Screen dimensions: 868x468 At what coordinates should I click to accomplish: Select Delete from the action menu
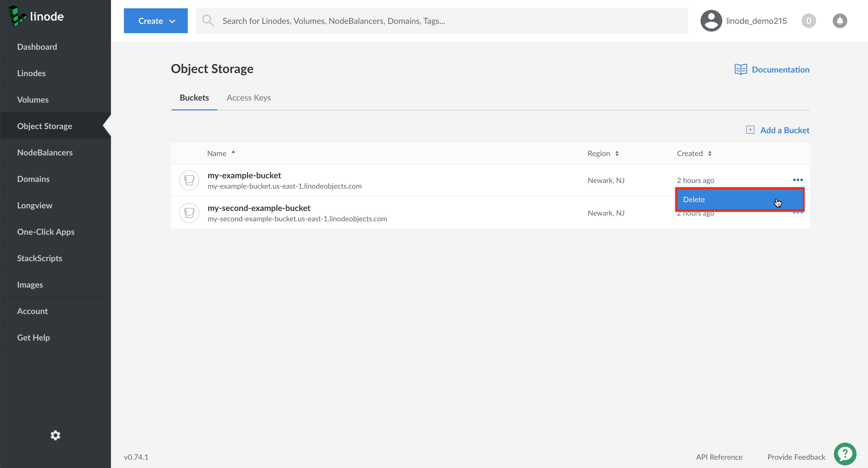[739, 199]
